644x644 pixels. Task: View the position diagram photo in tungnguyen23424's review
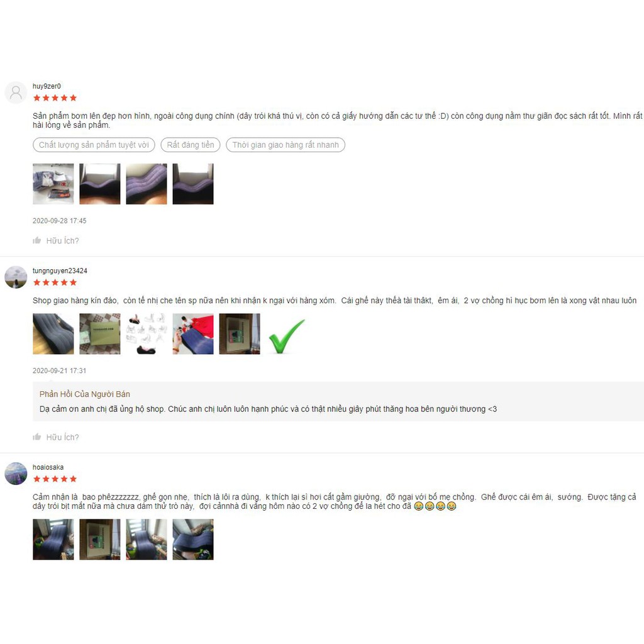pyautogui.click(x=147, y=334)
